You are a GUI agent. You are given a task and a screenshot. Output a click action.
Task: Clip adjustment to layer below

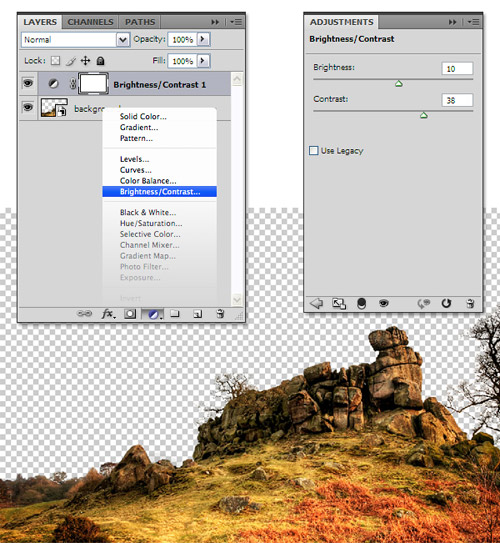[361, 304]
